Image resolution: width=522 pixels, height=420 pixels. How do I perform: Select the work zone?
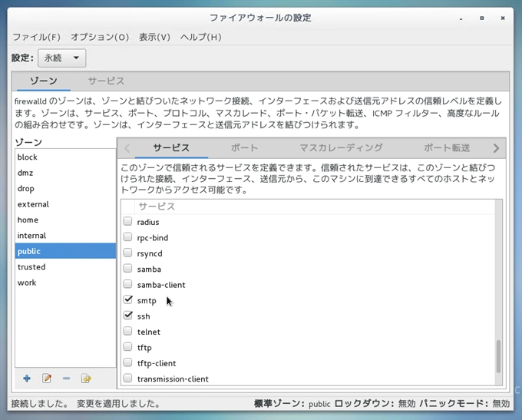65,282
